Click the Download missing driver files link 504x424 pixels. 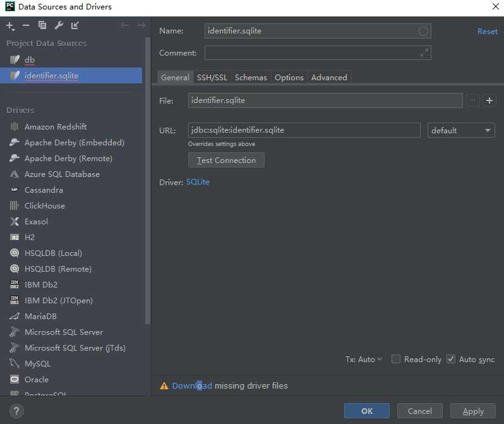tap(192, 385)
